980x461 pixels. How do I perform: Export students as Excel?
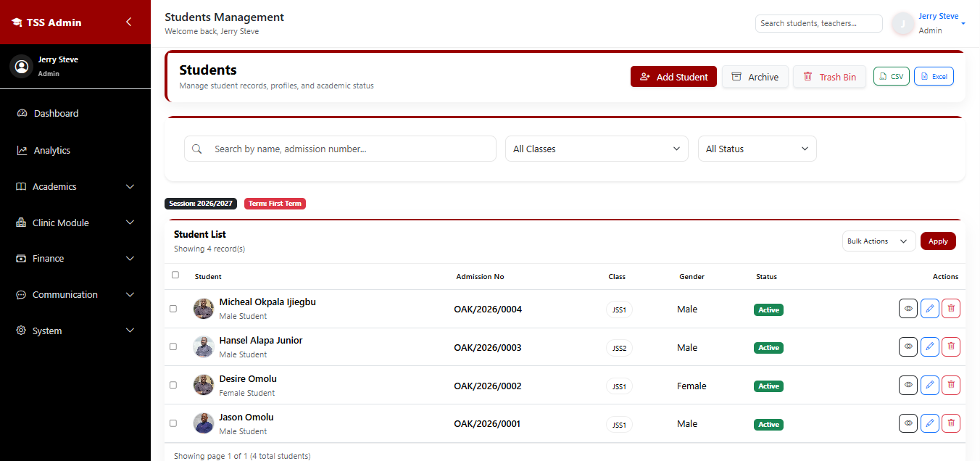[934, 76]
